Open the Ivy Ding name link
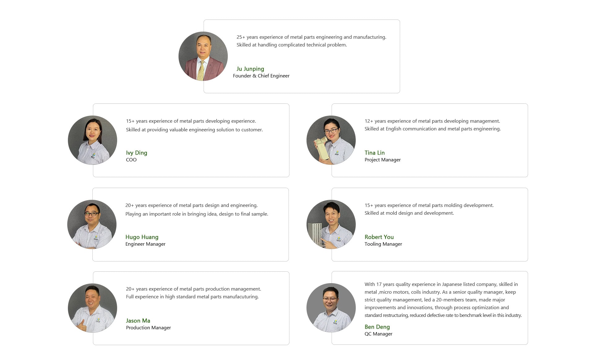The width and height of the screenshot is (595, 364). click(x=136, y=153)
